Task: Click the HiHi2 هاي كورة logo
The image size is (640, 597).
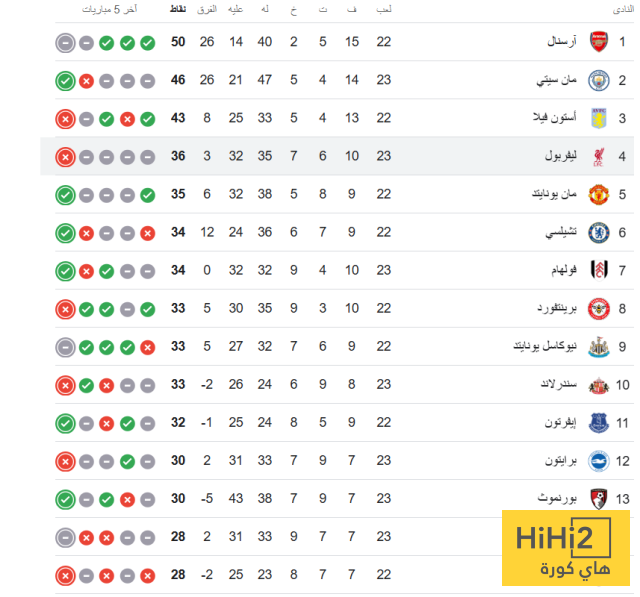Action: (x=565, y=552)
